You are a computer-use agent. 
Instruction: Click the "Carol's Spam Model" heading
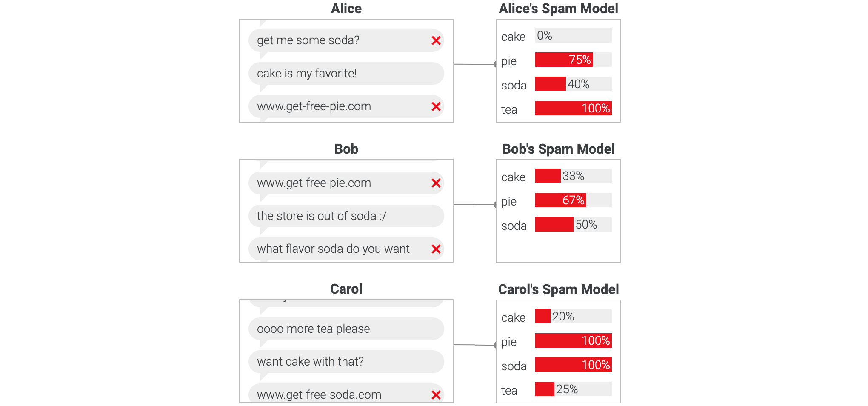pos(558,290)
